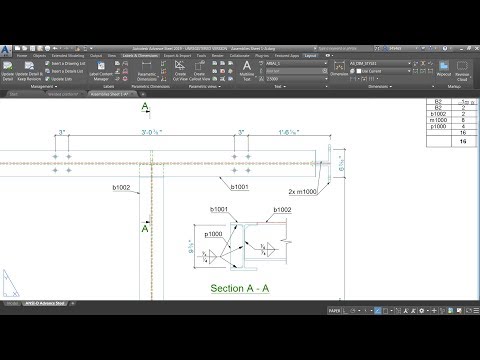Select the Multiline Text tool
The height and width of the screenshot is (360, 480).
pos(247,71)
